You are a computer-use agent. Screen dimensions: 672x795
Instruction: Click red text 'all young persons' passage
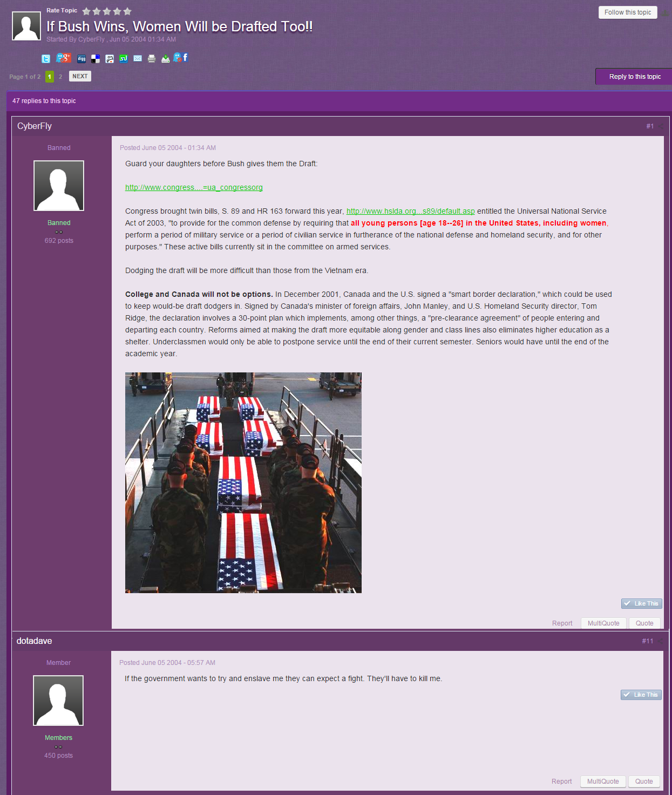tap(479, 223)
